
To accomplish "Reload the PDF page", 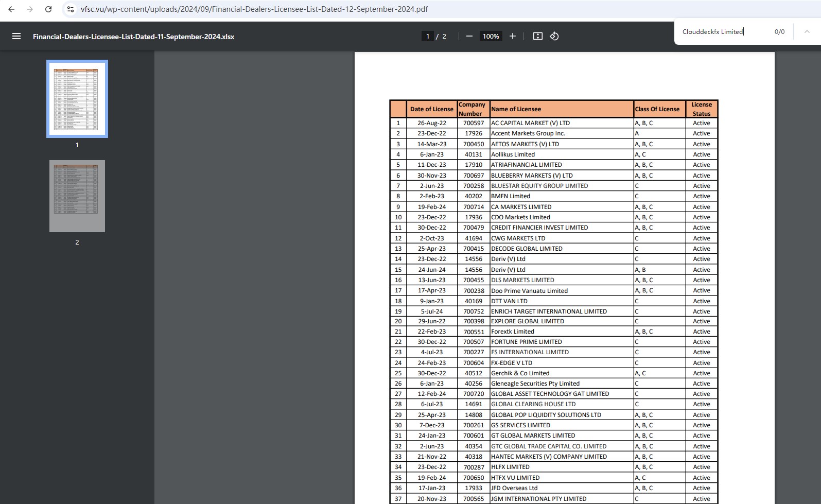I will pos(48,9).
